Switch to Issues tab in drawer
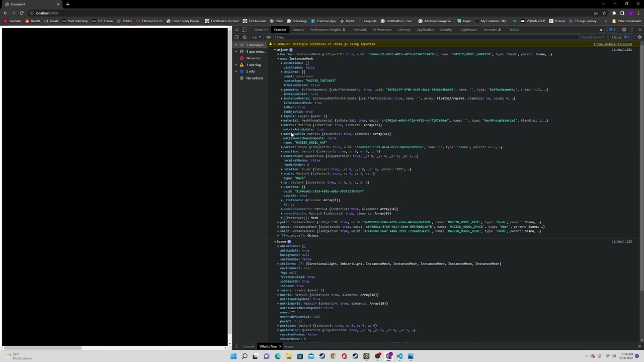The image size is (644, 362). click(x=289, y=346)
